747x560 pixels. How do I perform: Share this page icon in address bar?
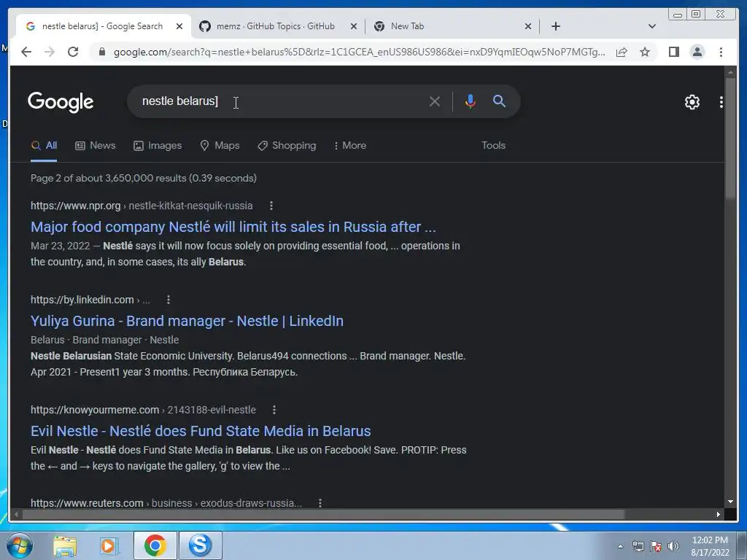click(x=622, y=52)
